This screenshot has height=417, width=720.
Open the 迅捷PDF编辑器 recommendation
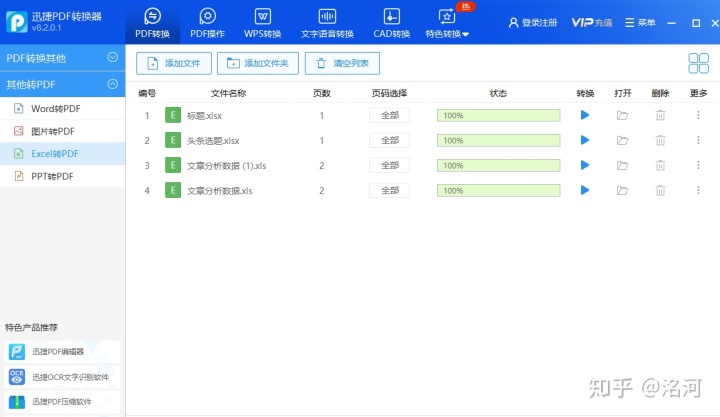coord(62,352)
